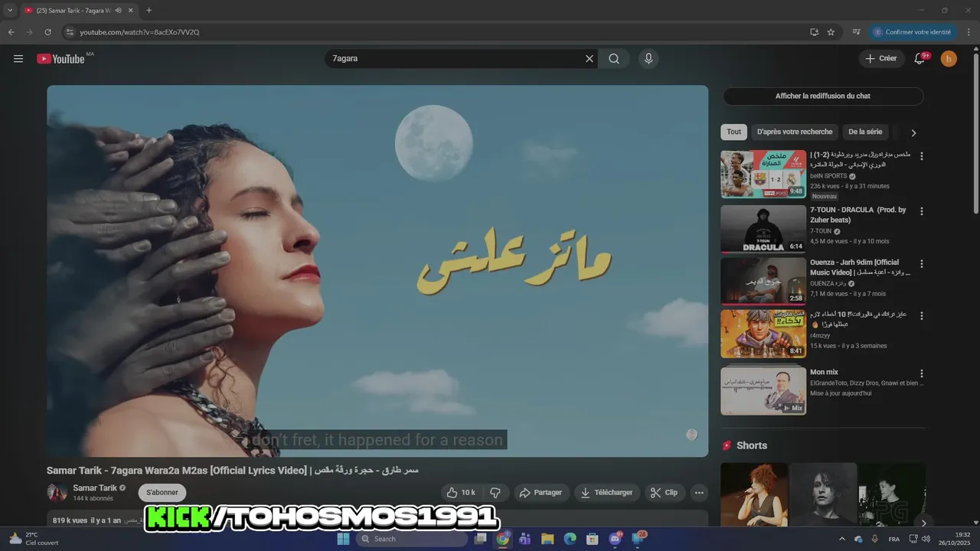Open options menu for r4mzyy video
Viewport: 980px width, 551px height.
tap(922, 315)
